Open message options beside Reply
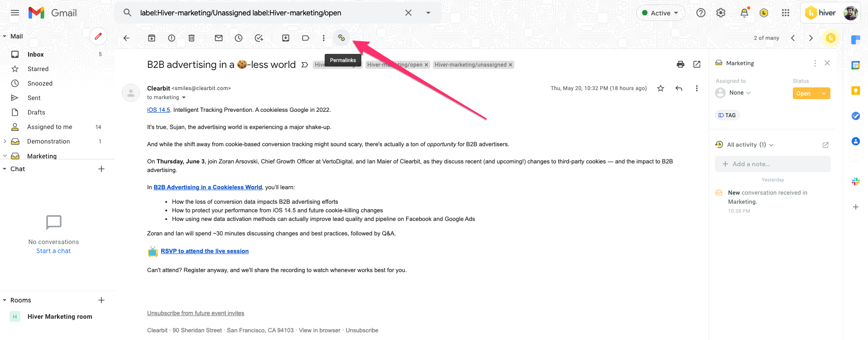Viewport: 868px width, 340px height. click(x=697, y=88)
